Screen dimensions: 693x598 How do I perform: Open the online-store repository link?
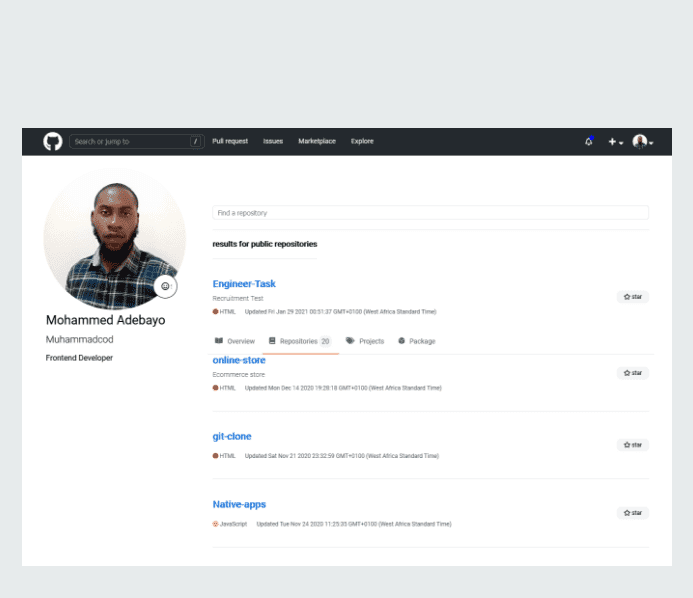click(239, 360)
